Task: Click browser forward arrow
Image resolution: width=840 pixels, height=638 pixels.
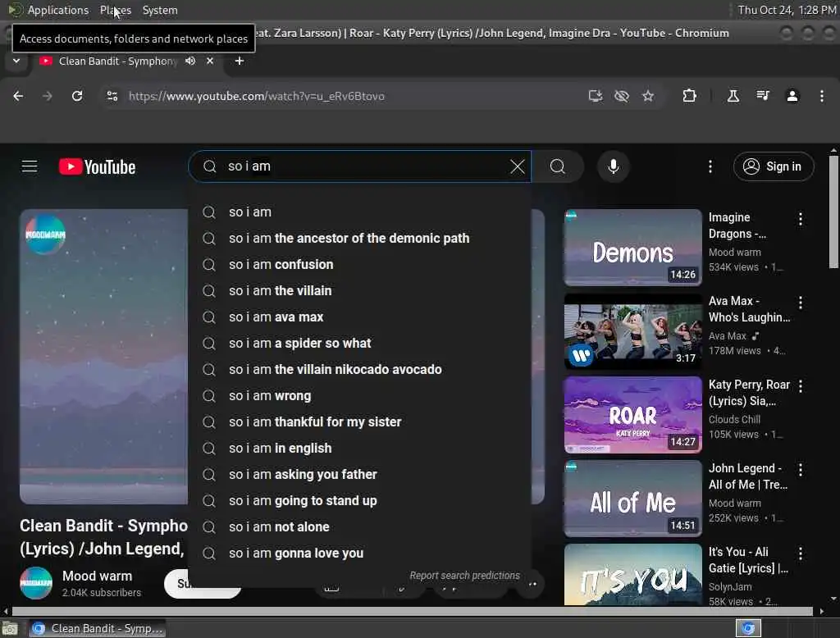Action: (x=47, y=96)
